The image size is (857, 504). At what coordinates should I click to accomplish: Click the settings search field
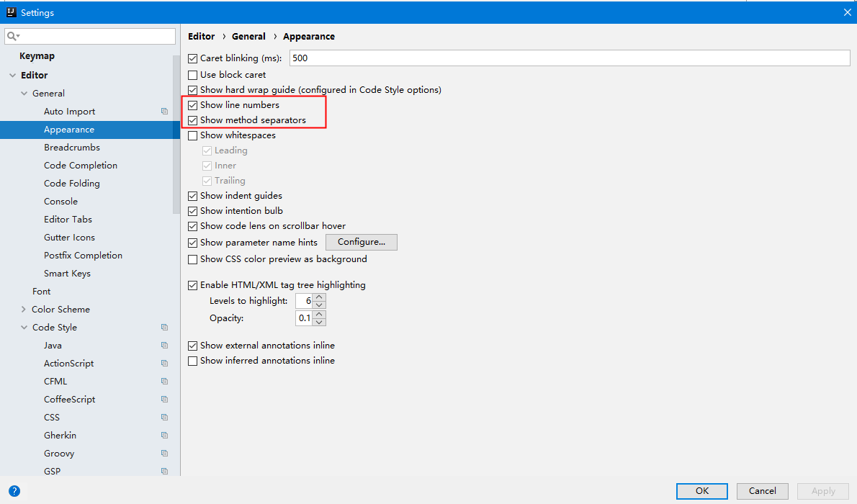point(90,37)
